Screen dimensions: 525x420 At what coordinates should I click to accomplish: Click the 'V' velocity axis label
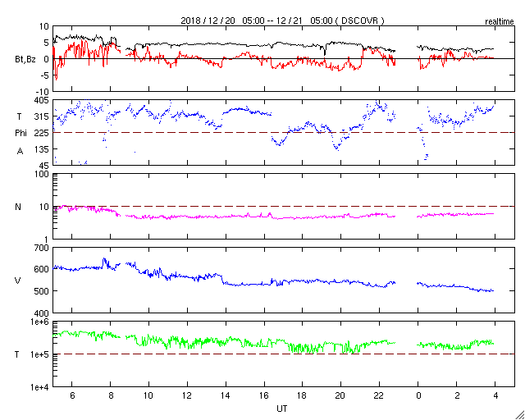point(18,281)
